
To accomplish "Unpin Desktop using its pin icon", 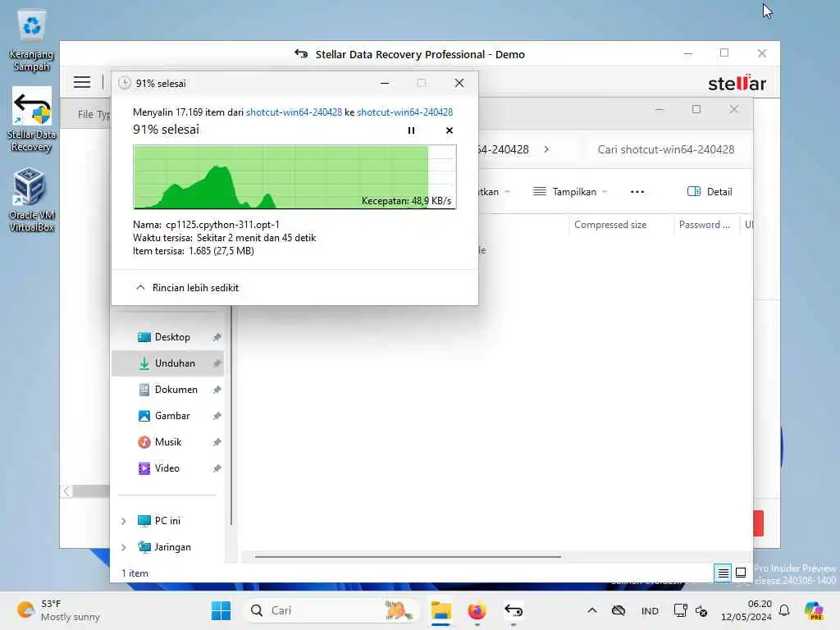I will point(217,337).
